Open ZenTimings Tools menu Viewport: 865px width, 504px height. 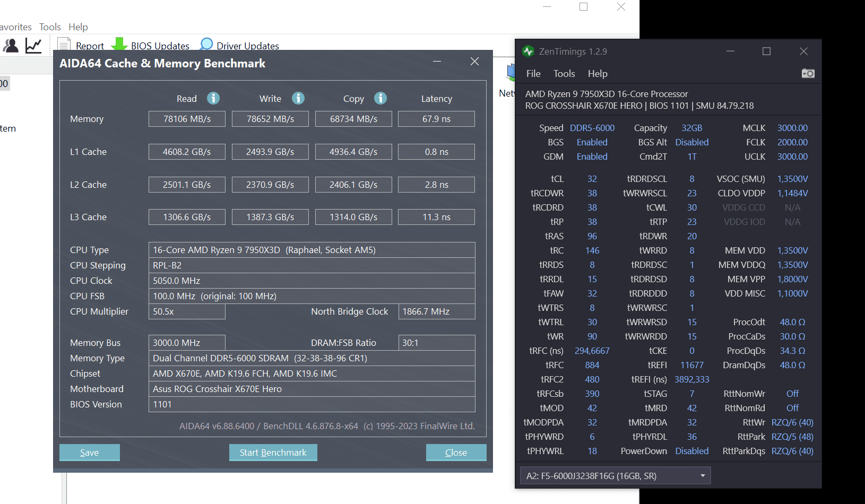pos(564,74)
